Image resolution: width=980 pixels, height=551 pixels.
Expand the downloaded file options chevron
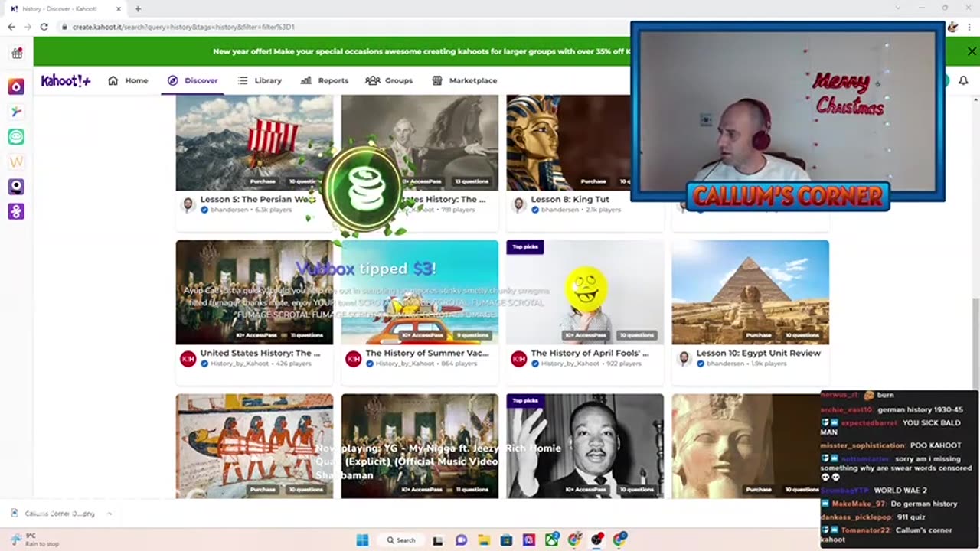click(x=109, y=514)
